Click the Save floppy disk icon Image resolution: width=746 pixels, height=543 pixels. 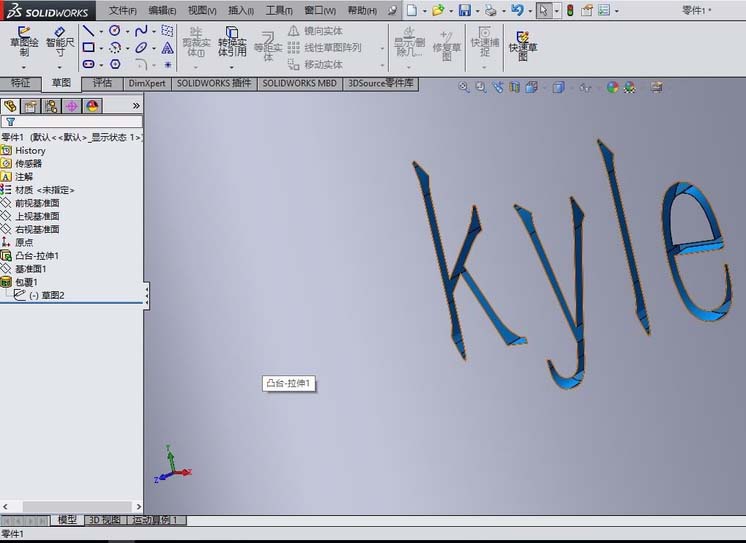(464, 10)
